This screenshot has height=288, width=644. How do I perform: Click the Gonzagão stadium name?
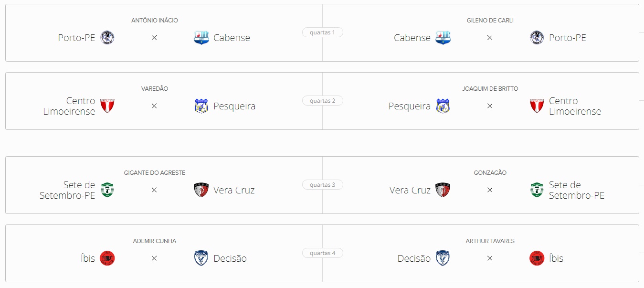pyautogui.click(x=490, y=173)
